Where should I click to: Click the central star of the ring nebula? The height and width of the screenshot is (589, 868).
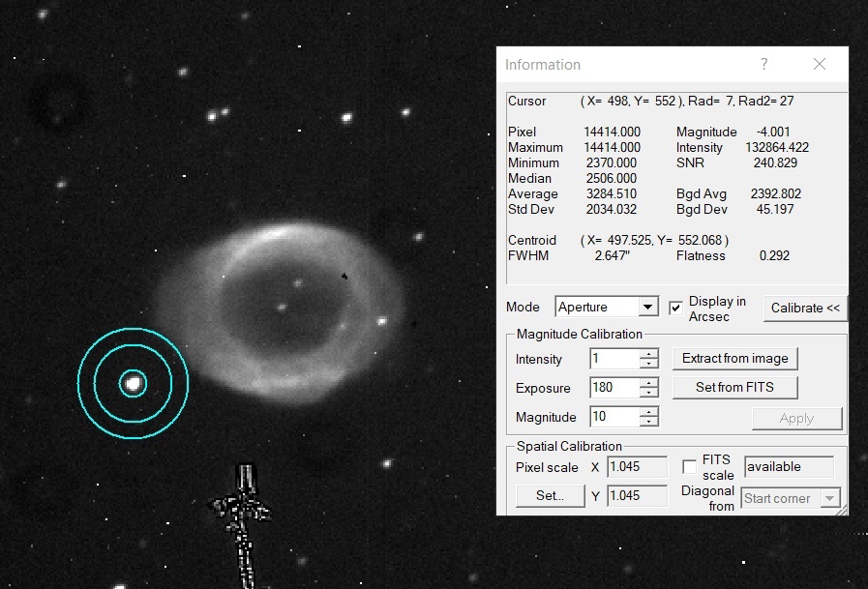coord(282,307)
